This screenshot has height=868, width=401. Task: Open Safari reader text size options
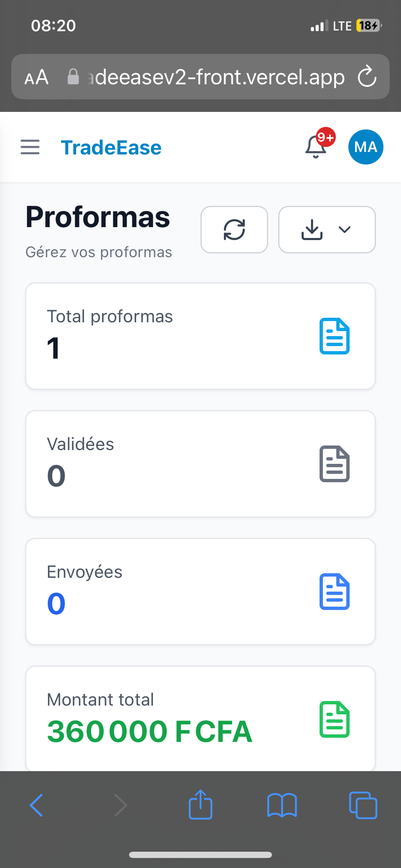click(x=37, y=77)
